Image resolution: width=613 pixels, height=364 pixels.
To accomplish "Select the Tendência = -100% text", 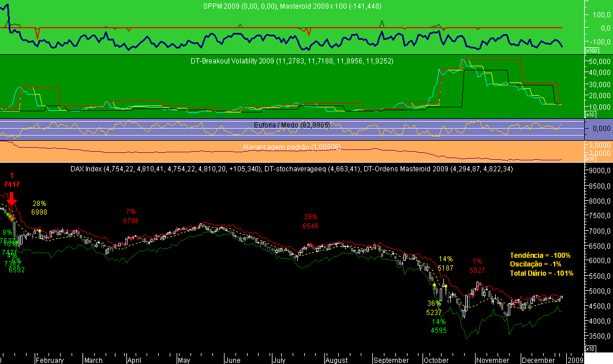I will (540, 256).
